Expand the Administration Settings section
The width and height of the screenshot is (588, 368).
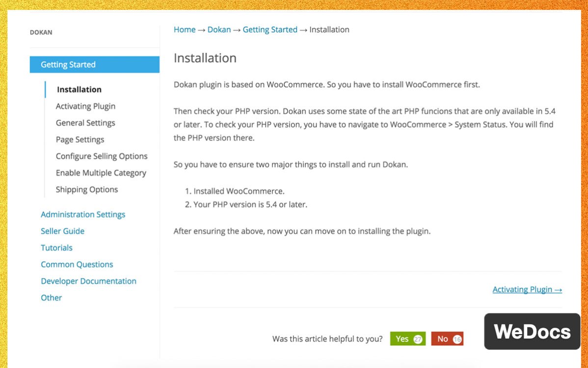click(83, 214)
